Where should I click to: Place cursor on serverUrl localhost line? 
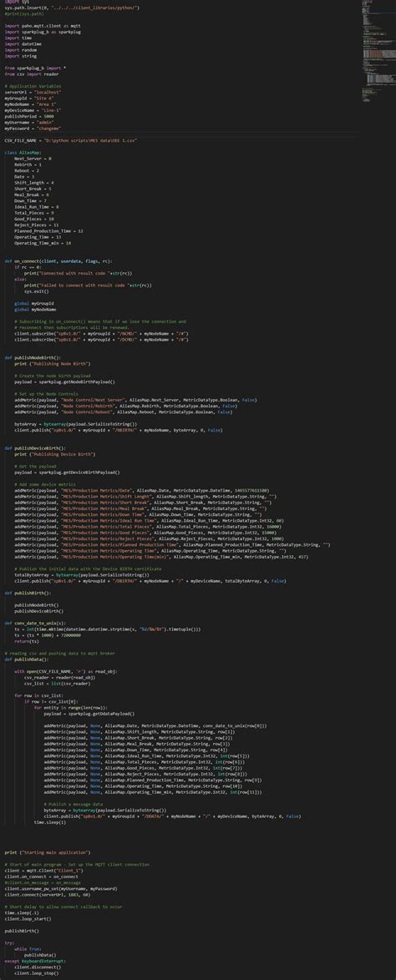(x=28, y=92)
